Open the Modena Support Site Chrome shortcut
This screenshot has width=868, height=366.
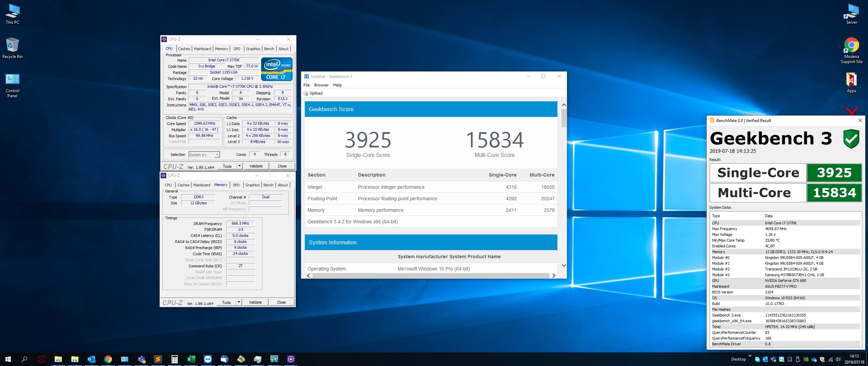point(851,50)
